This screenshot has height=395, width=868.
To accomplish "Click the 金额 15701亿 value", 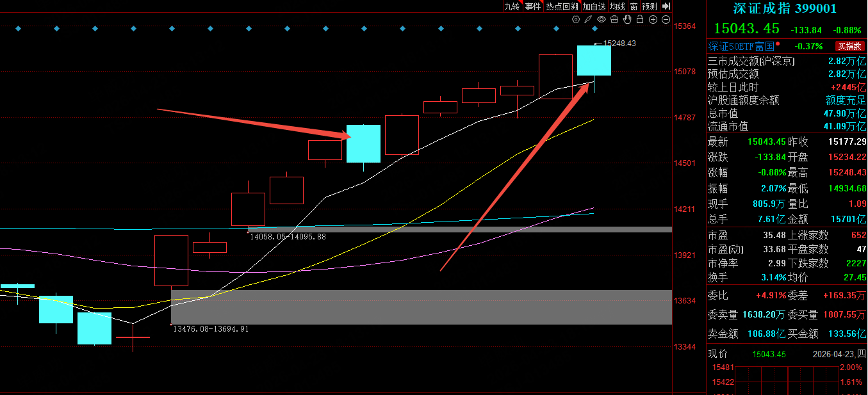I will coord(848,220).
